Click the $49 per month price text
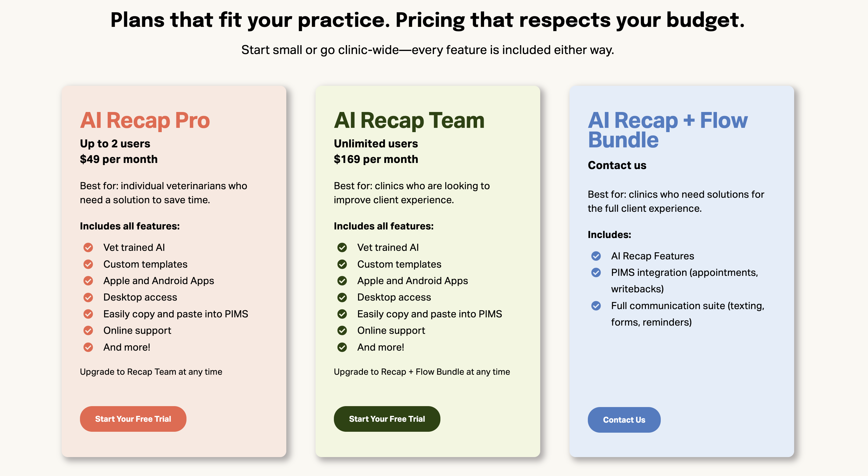The width and height of the screenshot is (868, 476). click(x=119, y=159)
